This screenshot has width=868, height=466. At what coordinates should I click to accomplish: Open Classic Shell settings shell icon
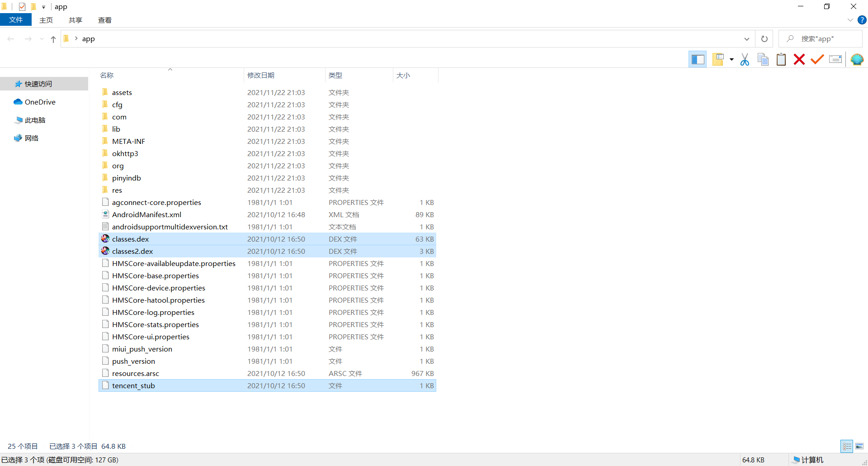(857, 59)
